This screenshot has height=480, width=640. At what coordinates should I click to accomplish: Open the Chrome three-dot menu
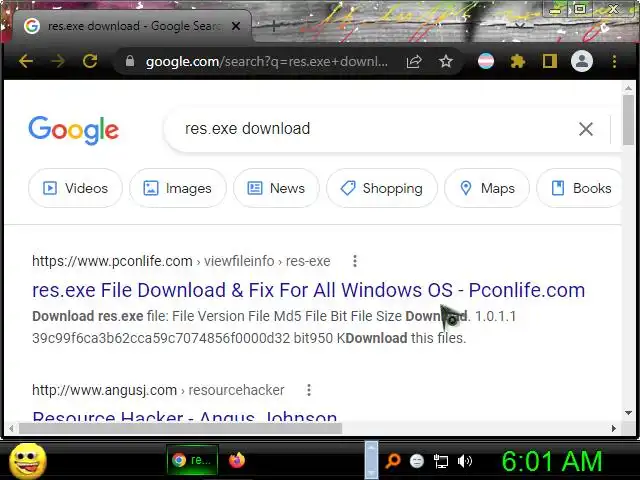click(x=614, y=62)
